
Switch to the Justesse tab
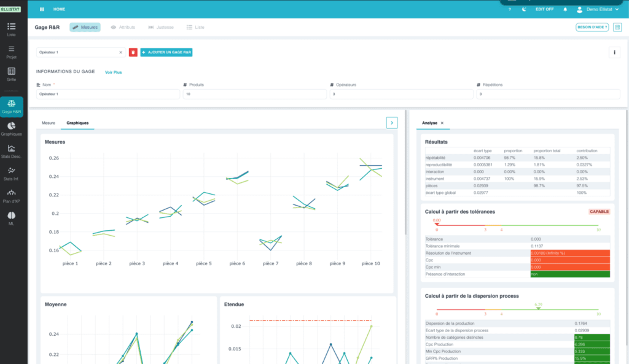tap(161, 27)
